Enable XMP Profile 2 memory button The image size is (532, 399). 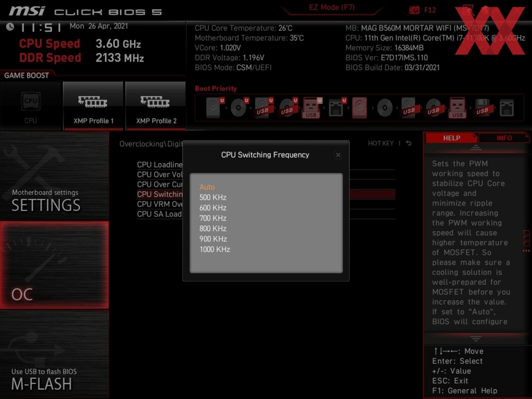(156, 106)
